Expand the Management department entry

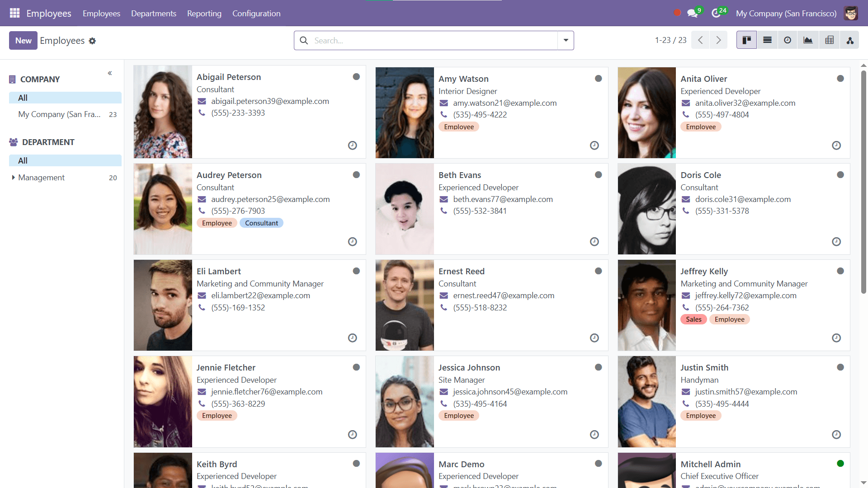click(x=13, y=178)
